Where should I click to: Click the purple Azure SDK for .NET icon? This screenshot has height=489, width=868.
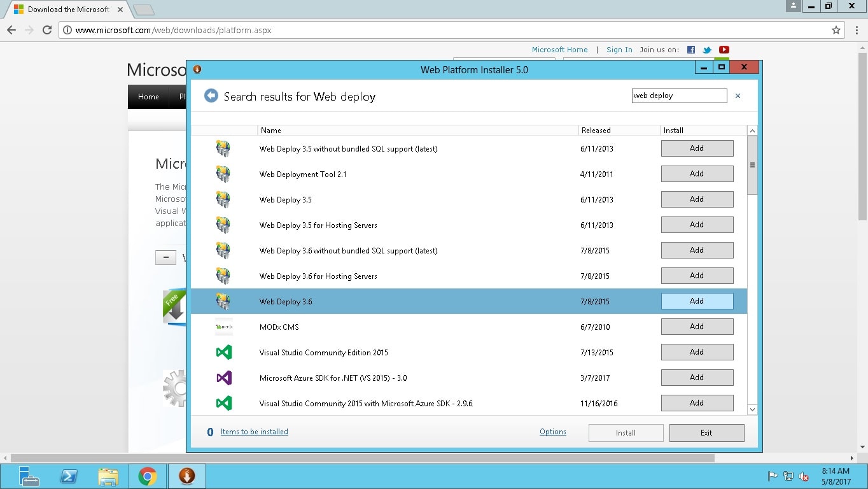(223, 378)
